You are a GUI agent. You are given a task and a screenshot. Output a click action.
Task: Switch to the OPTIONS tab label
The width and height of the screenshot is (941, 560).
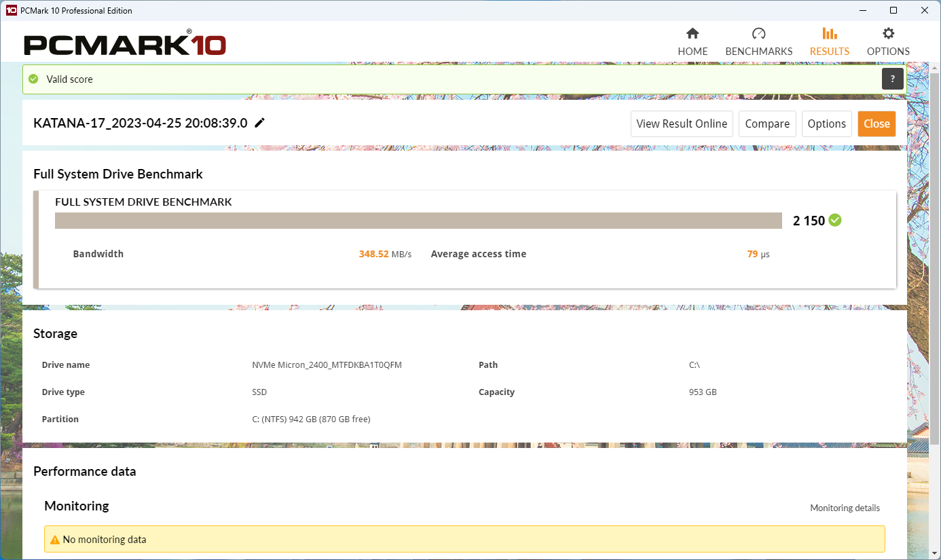(888, 52)
